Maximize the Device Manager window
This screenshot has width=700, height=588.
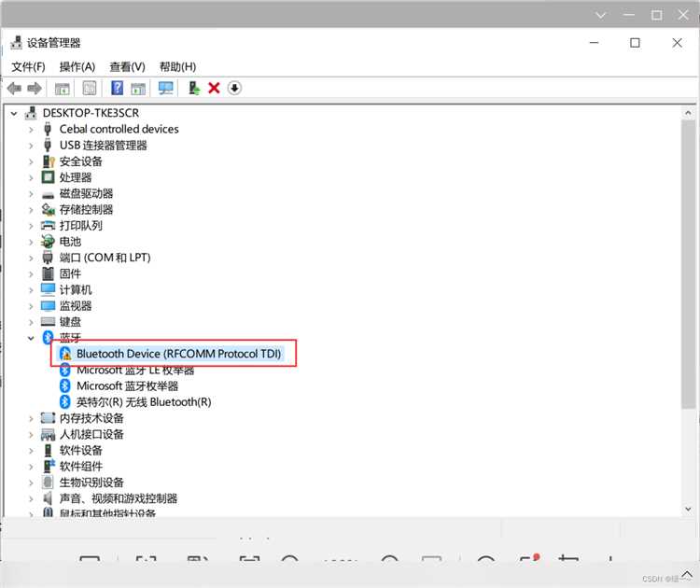click(635, 42)
